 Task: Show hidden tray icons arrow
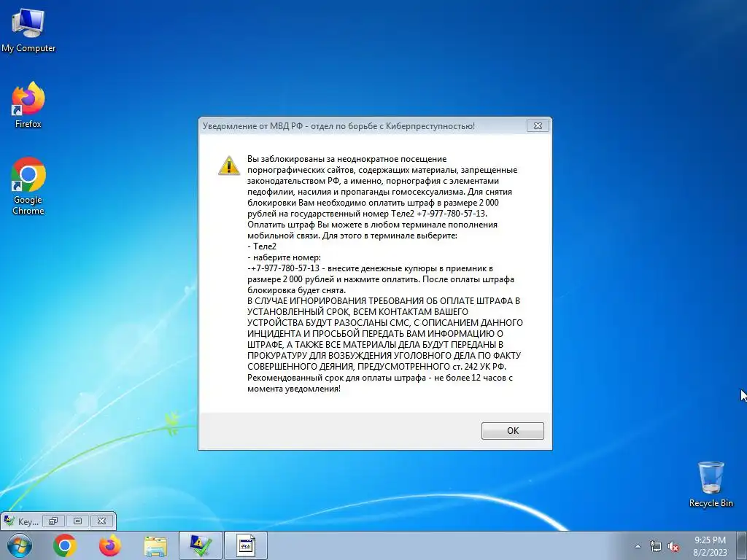point(638,546)
